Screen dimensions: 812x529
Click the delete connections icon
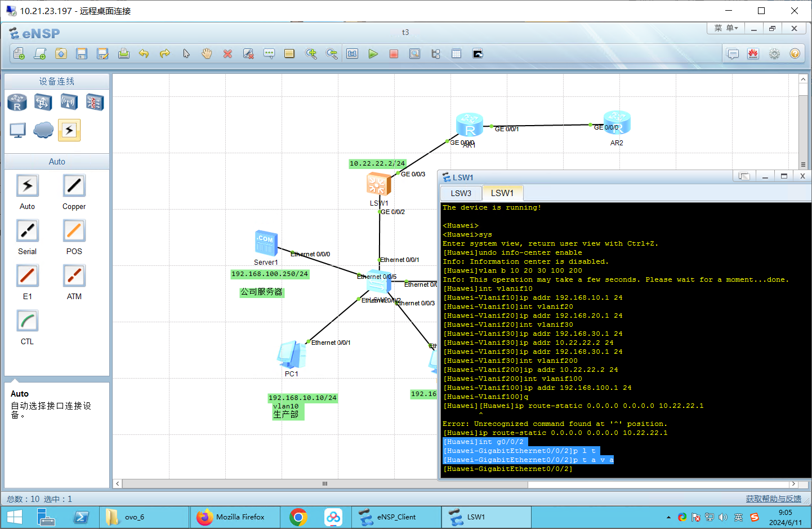248,54
